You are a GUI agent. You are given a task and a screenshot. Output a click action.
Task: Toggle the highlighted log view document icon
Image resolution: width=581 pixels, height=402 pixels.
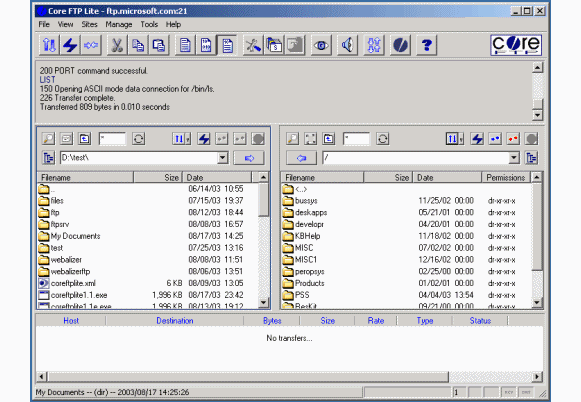227,45
